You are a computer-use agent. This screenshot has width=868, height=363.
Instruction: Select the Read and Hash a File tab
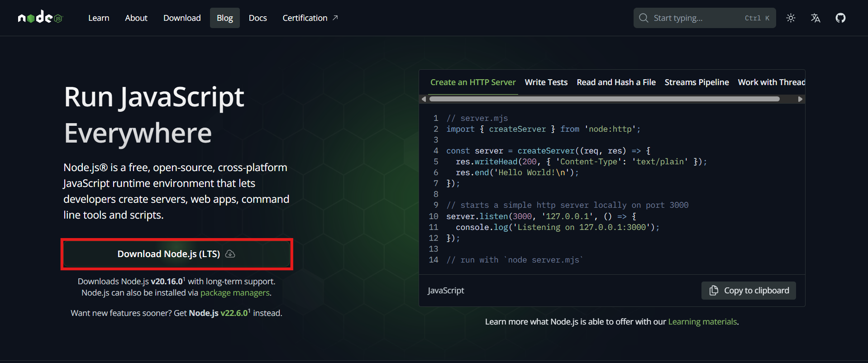(x=616, y=82)
